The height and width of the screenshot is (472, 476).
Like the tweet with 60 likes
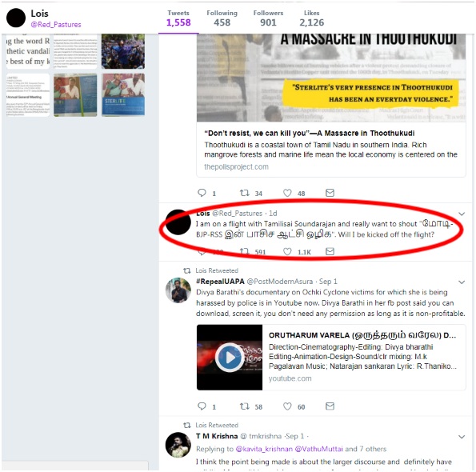pyautogui.click(x=287, y=406)
